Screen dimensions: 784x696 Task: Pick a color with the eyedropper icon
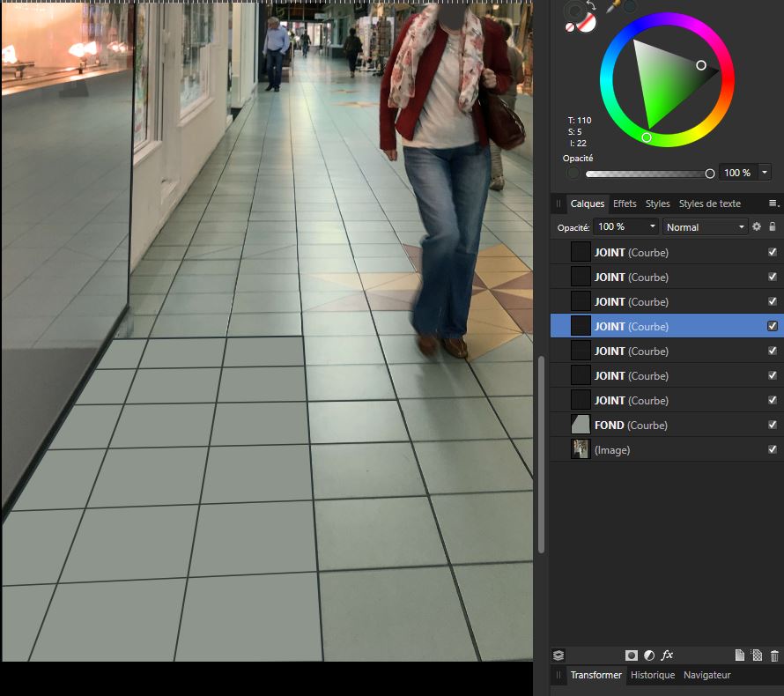point(613,6)
